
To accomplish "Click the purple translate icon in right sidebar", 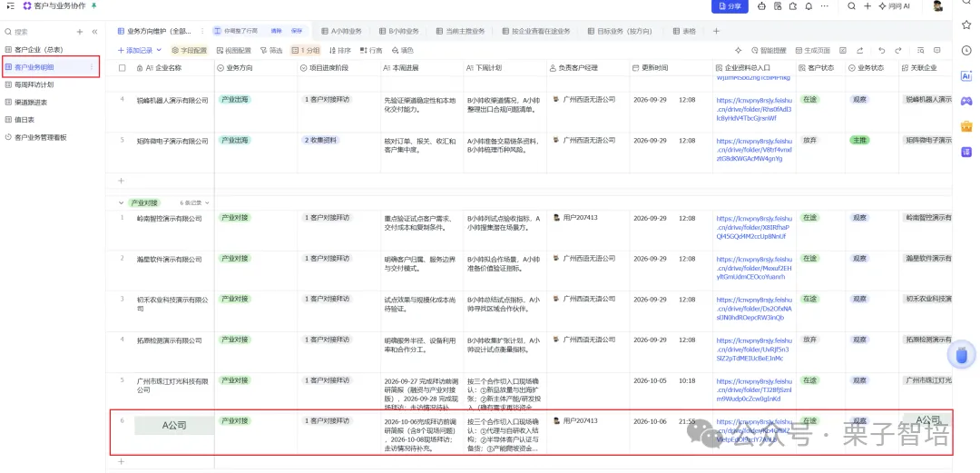I will pyautogui.click(x=966, y=152).
